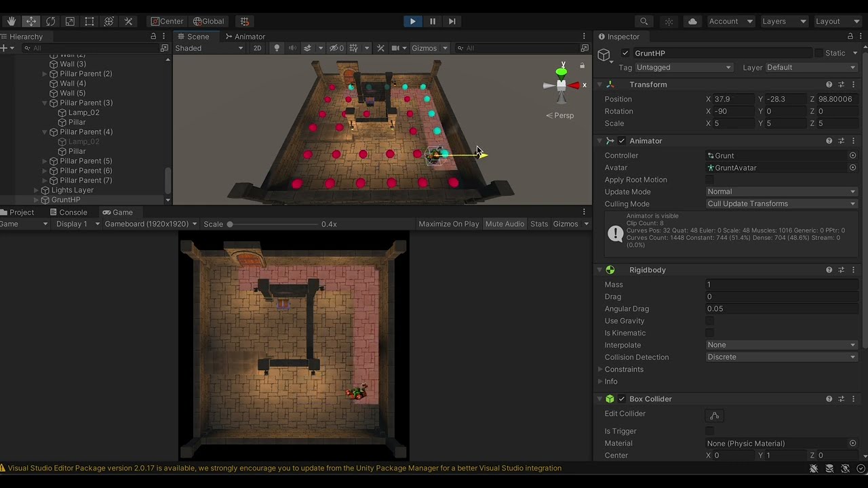The image size is (868, 488).
Task: Enable Use Gravity checkbox
Action: click(709, 321)
